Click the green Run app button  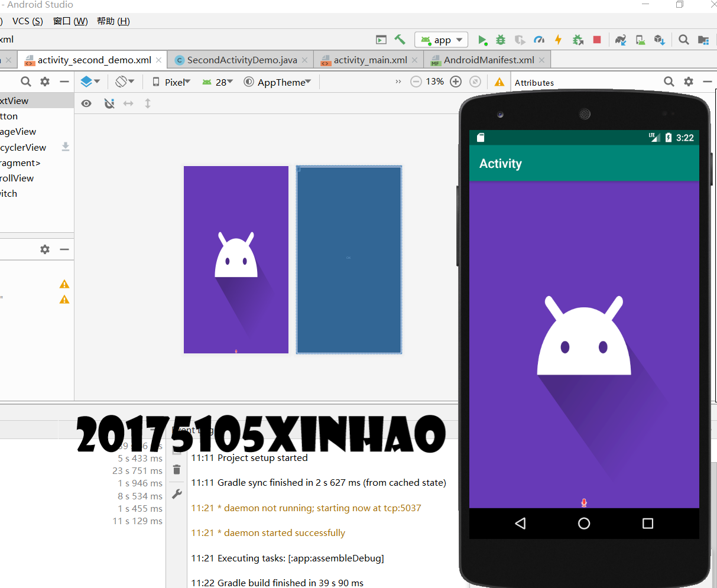click(482, 40)
